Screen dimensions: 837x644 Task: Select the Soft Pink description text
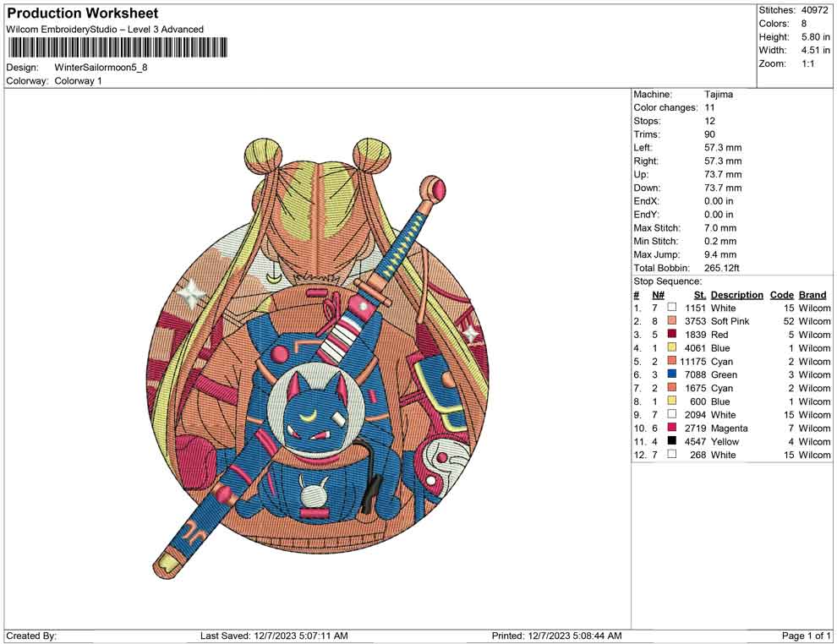click(x=730, y=321)
